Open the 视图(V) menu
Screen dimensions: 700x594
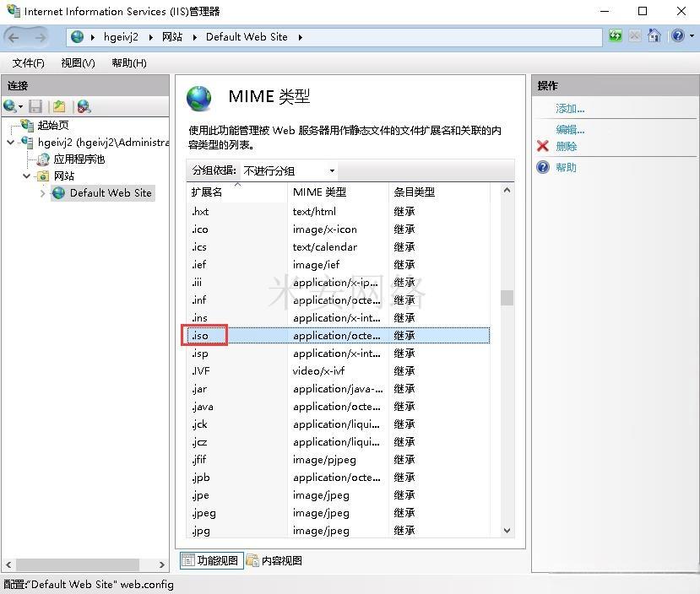click(79, 63)
